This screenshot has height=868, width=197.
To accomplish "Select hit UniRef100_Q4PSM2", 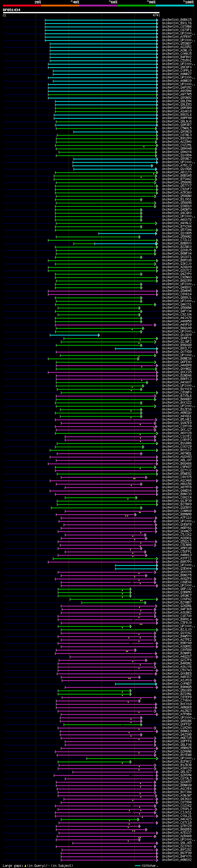I will pos(177,88).
